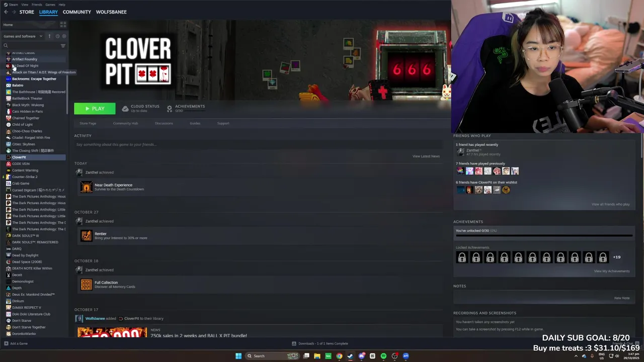Open View My Achievements link
Viewport: 644px width, 362px height.
click(x=612, y=271)
